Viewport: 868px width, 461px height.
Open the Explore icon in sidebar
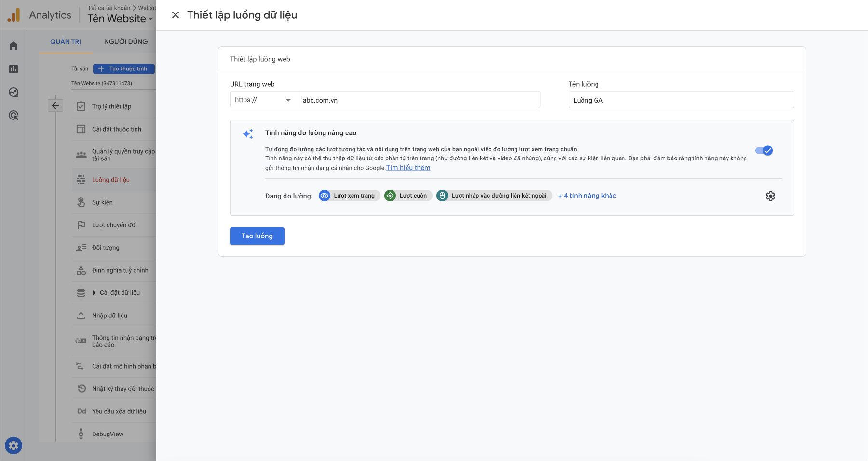pyautogui.click(x=14, y=92)
